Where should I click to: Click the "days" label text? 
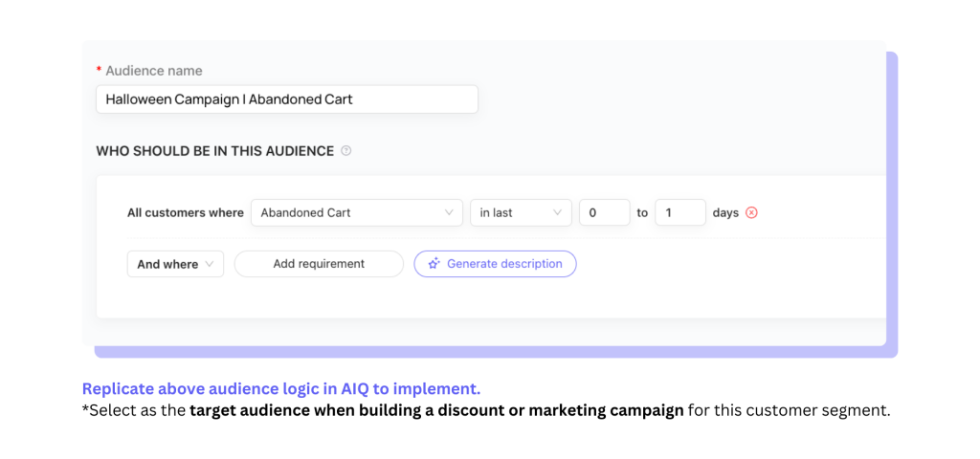[725, 213]
